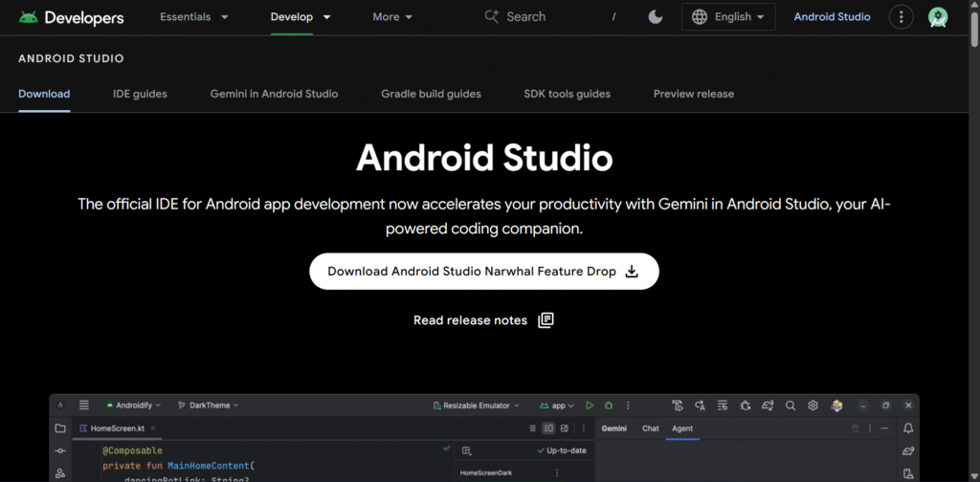The image size is (980, 482).
Task: Switch to Gradle build guides tab
Action: (x=432, y=94)
